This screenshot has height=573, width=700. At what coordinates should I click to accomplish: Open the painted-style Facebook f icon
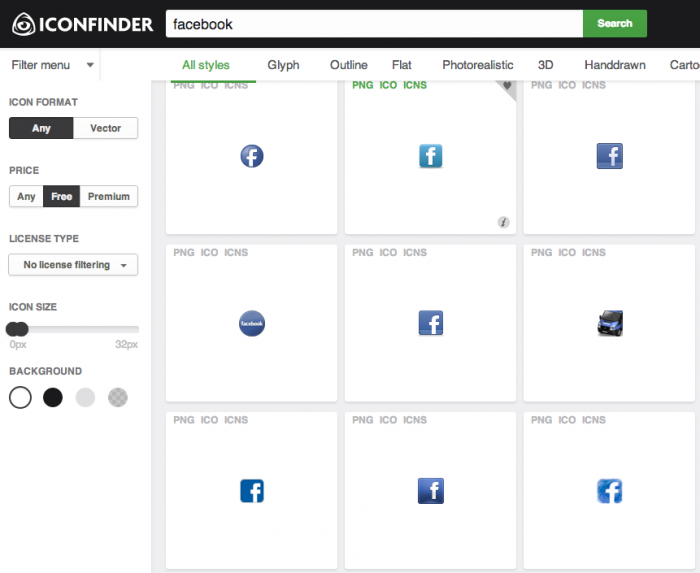click(x=609, y=491)
